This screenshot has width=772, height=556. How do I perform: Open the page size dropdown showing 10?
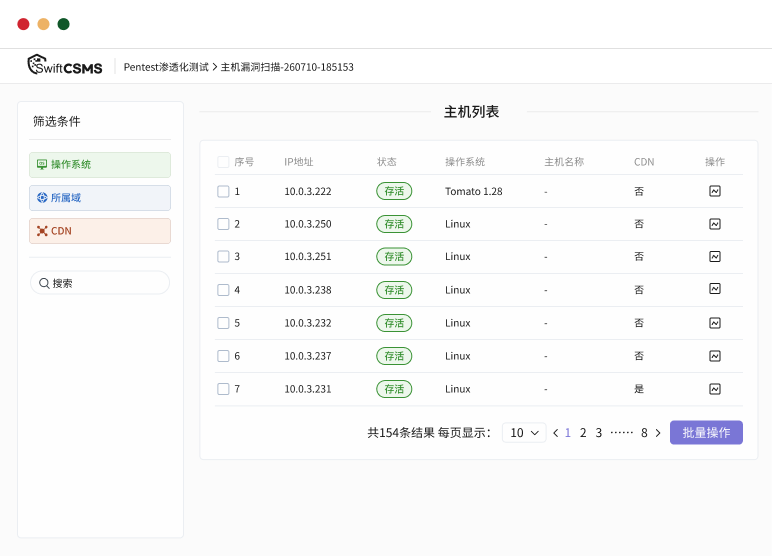pos(523,433)
